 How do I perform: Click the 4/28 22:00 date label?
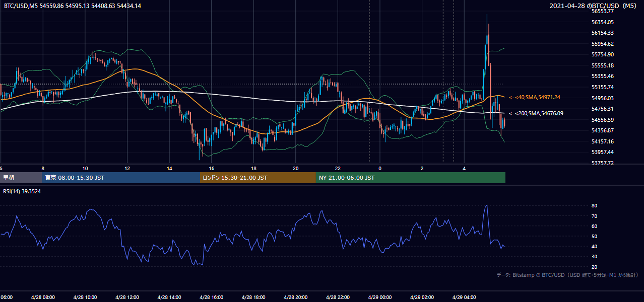(338, 297)
